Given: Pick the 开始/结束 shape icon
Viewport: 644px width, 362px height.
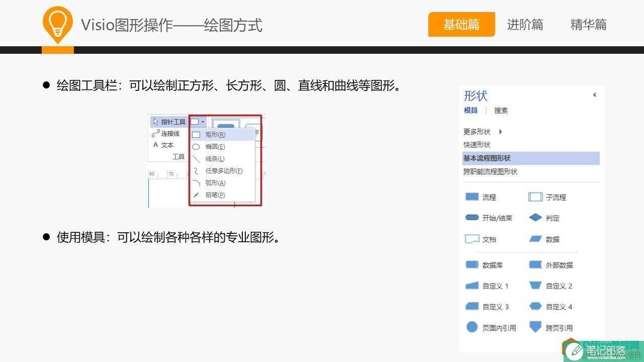Looking at the screenshot, I should 472,218.
